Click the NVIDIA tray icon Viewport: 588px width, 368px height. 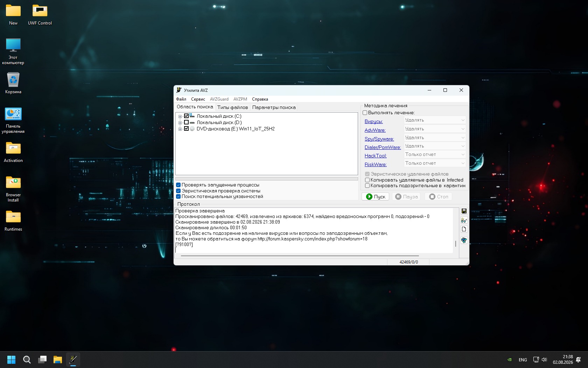pos(510,360)
